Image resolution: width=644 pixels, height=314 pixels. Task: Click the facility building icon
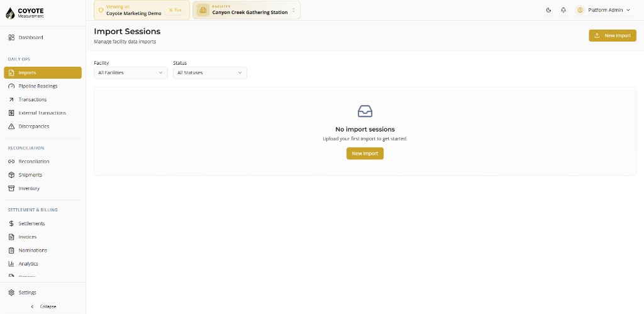(203, 10)
